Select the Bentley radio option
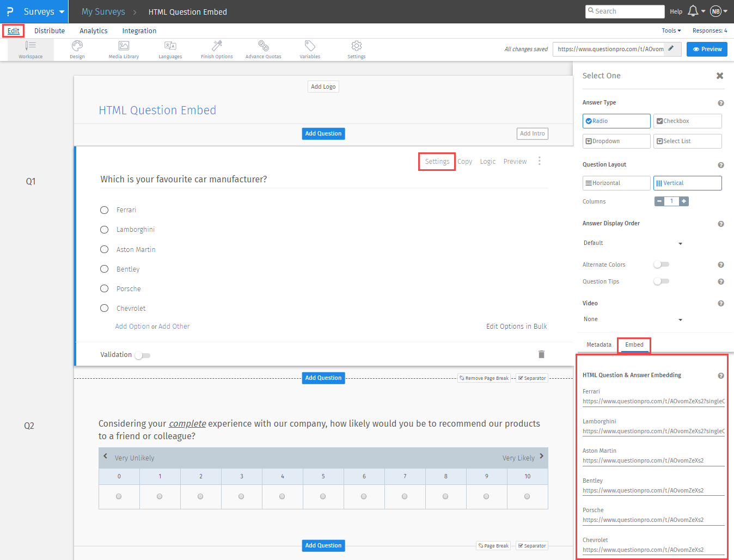 pyautogui.click(x=105, y=269)
